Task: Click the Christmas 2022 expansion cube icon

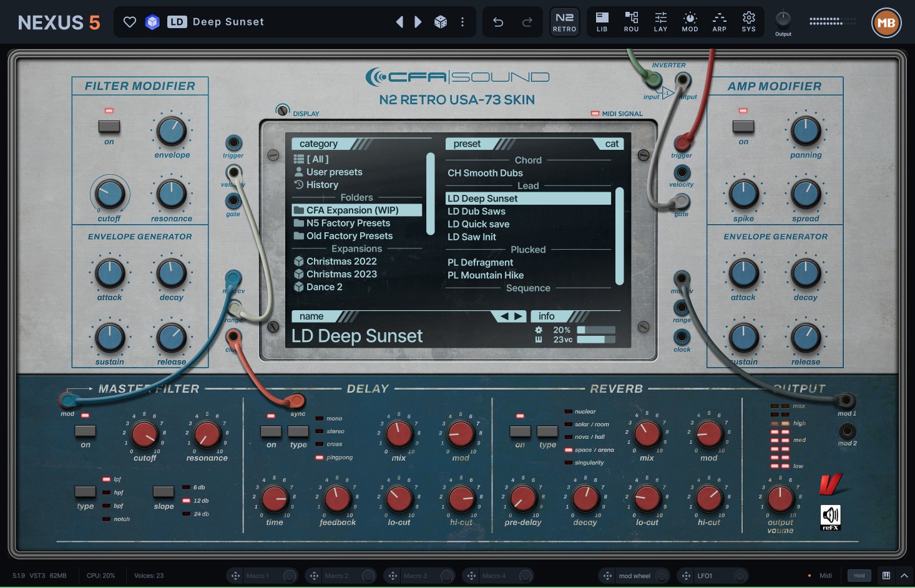Action: coord(299,262)
